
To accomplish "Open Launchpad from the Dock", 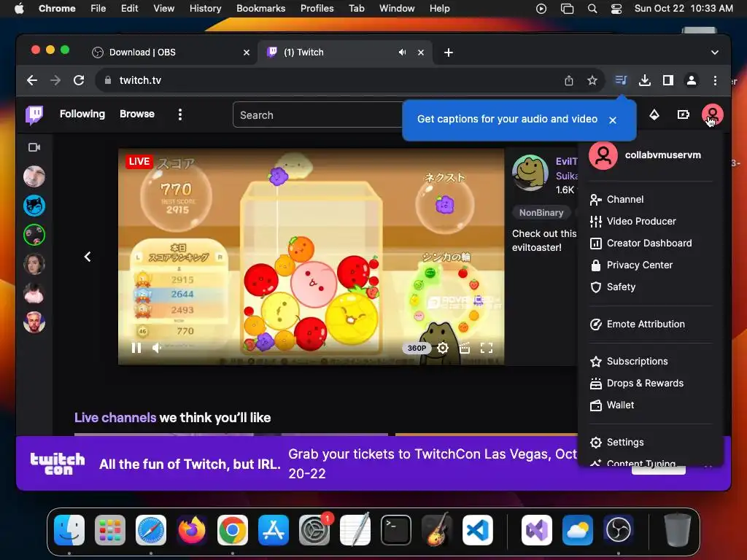I will (x=110, y=530).
